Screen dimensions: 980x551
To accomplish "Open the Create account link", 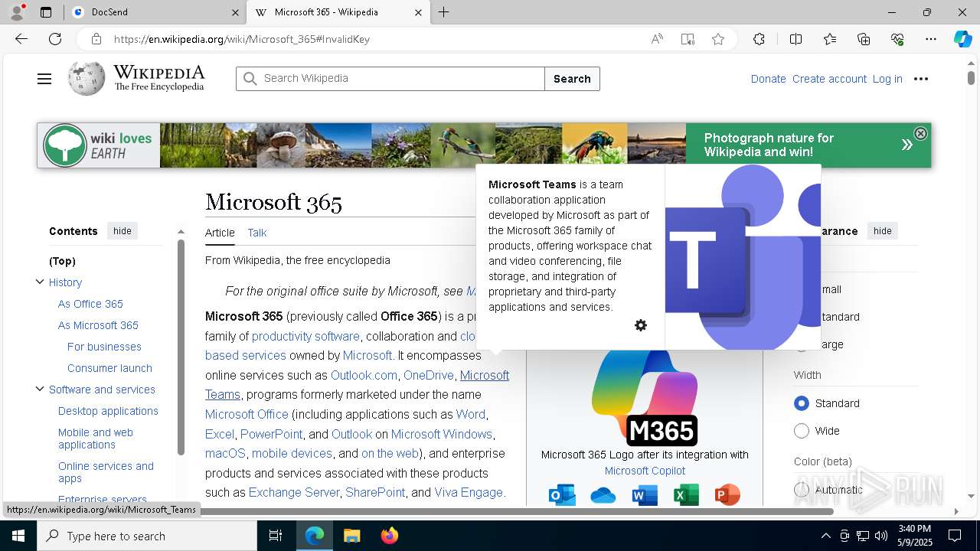I will click(x=829, y=79).
